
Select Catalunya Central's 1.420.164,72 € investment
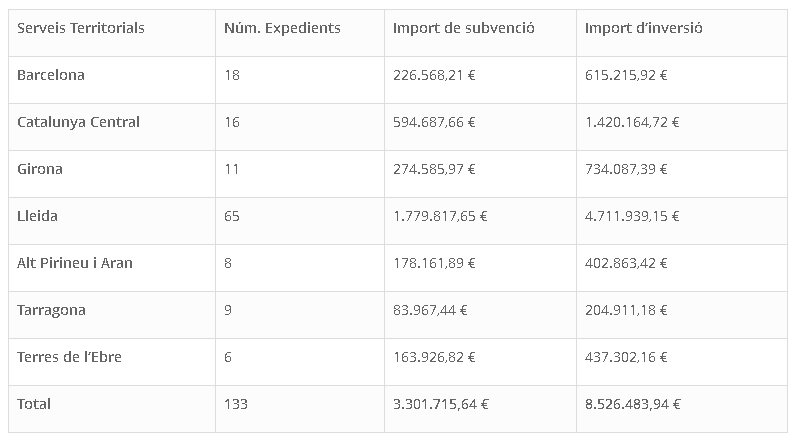[632, 122]
